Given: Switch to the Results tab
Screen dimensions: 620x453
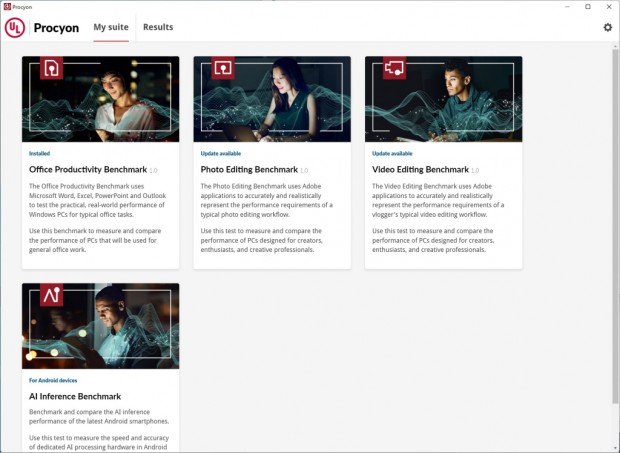Looking at the screenshot, I should click(x=158, y=27).
